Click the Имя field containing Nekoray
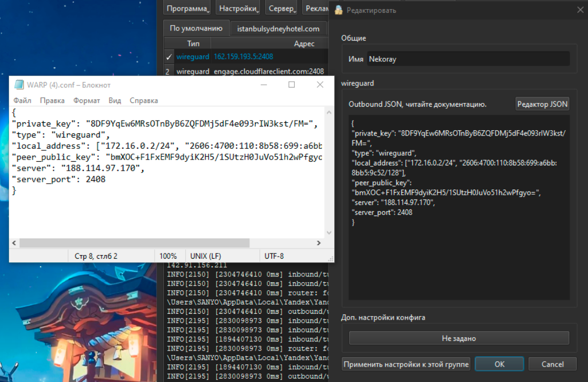 [x=468, y=59]
